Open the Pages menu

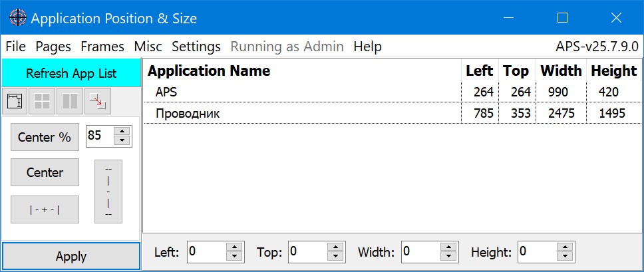[53, 47]
